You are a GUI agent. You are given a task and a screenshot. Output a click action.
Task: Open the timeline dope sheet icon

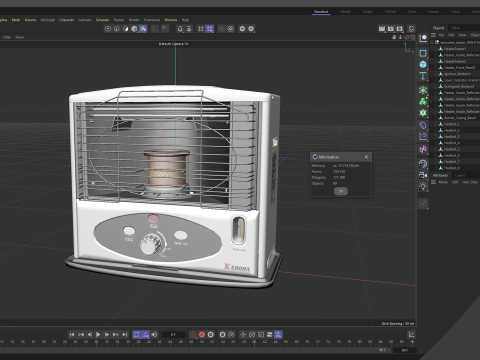[x=411, y=334]
